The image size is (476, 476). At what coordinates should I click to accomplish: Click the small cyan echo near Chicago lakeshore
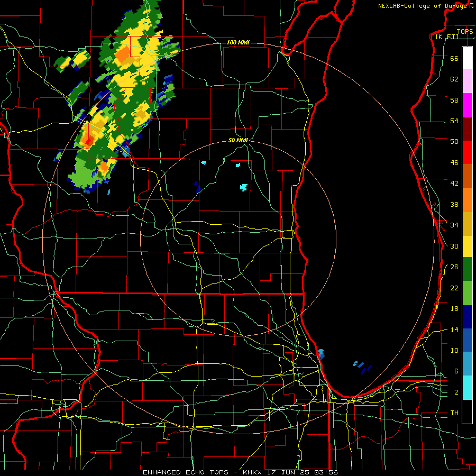[x=321, y=354]
